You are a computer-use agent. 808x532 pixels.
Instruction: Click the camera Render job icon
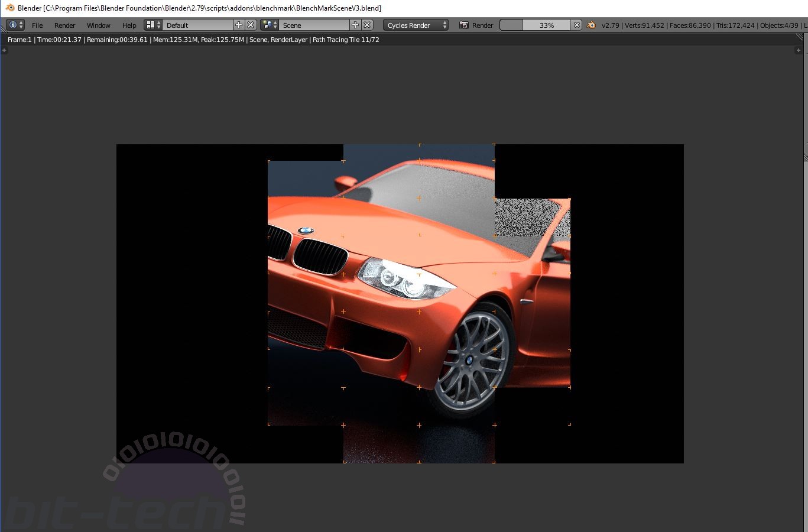(464, 25)
